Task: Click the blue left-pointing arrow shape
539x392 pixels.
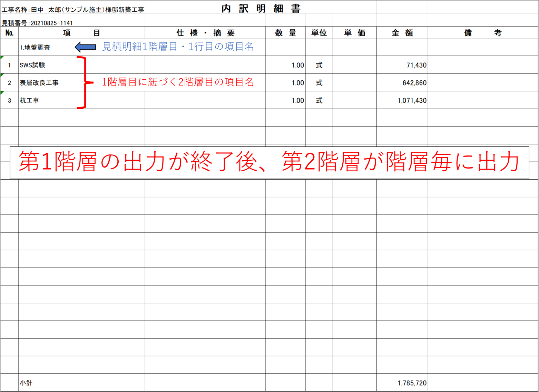Action: [x=85, y=47]
